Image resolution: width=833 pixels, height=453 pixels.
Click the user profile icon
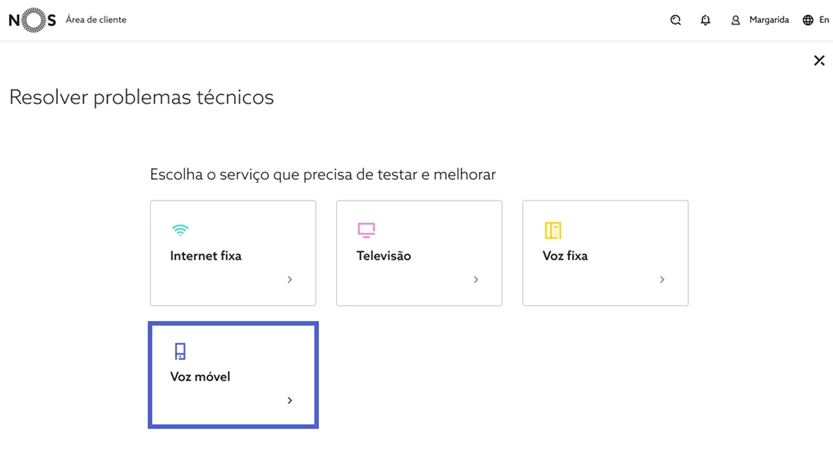click(x=736, y=20)
